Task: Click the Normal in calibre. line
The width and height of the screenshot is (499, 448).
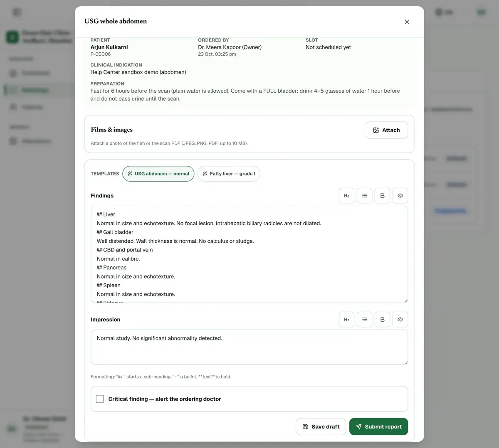Action: [x=118, y=259]
